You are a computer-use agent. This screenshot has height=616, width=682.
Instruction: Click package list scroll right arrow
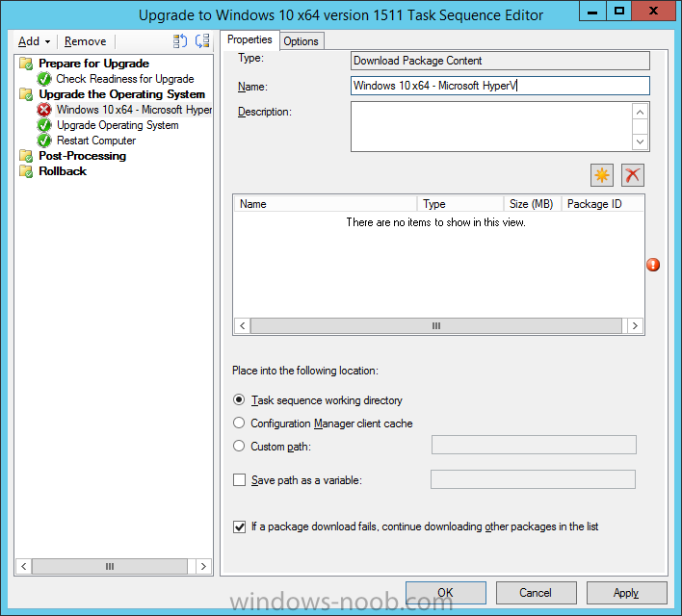[635, 325]
